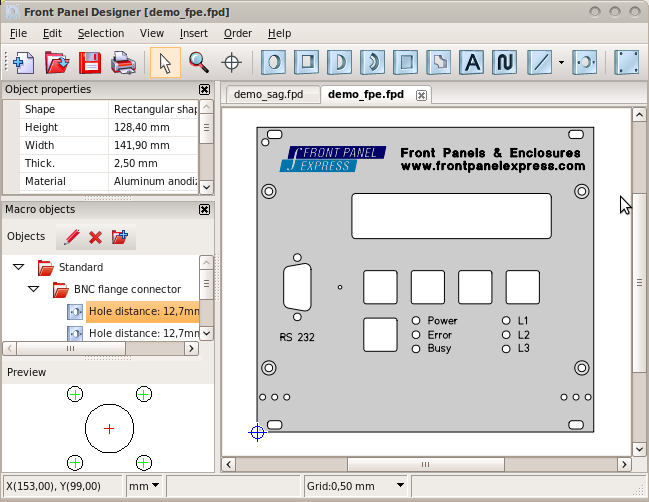This screenshot has width=649, height=502.
Task: Insert a curved slot element
Action: 373,62
